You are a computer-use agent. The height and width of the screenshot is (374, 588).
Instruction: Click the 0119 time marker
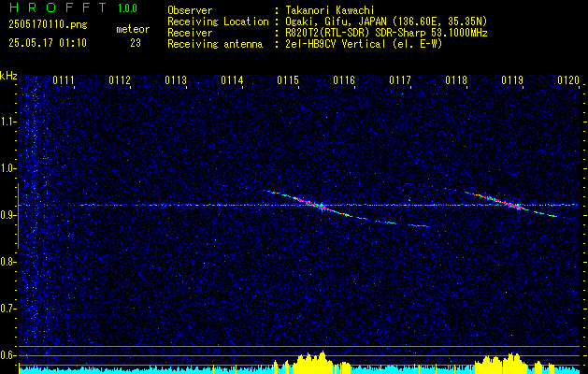pyautogui.click(x=512, y=80)
